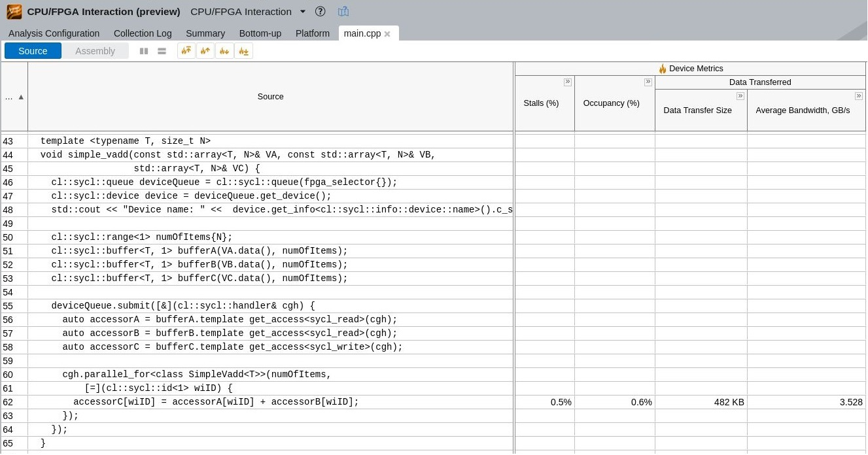Expand the Stalls (%) column
The image size is (868, 455).
567,82
